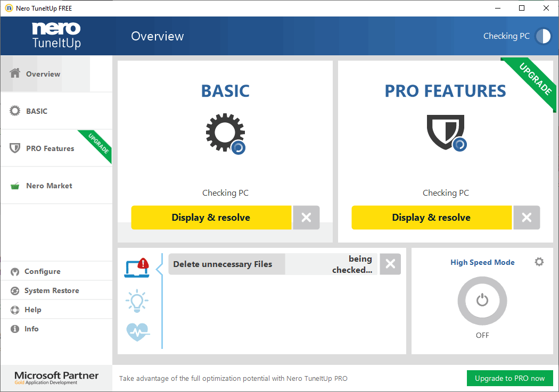Image resolution: width=559 pixels, height=392 pixels.
Task: Cancel the PRO FEATURES check with X button
Action: 527,217
